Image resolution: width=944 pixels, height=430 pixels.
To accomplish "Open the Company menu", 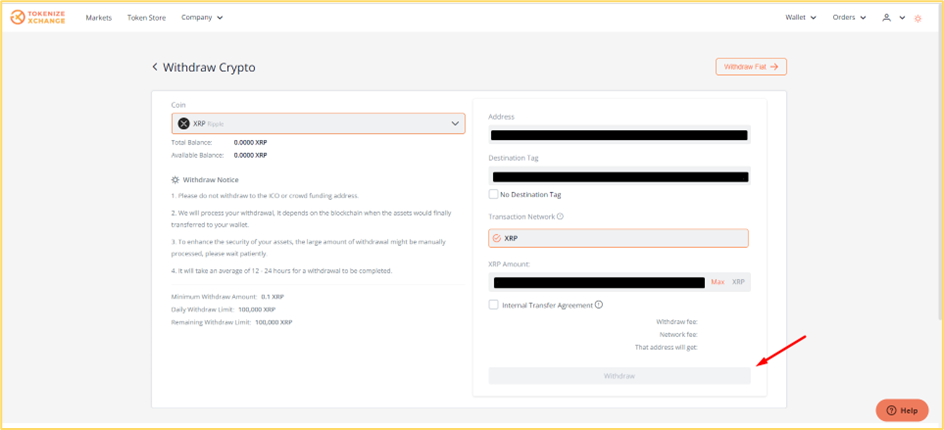I will click(x=202, y=17).
